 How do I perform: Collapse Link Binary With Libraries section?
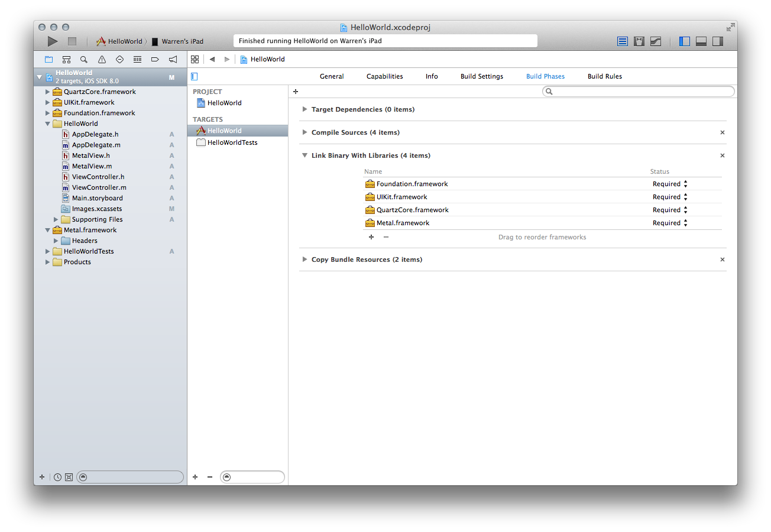[x=304, y=155]
